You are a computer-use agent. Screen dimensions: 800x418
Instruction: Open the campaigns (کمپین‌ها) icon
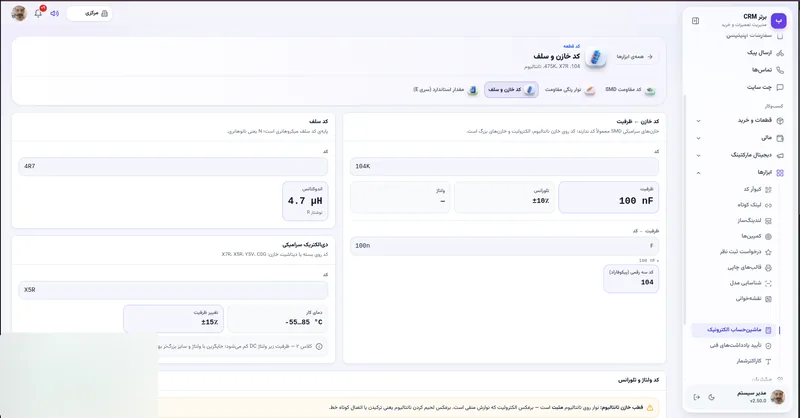(x=768, y=236)
